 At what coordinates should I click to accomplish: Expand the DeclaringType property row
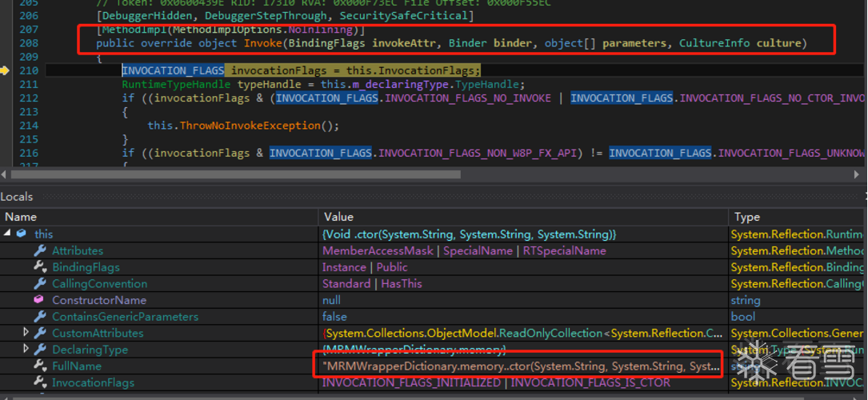pyautogui.click(x=26, y=349)
